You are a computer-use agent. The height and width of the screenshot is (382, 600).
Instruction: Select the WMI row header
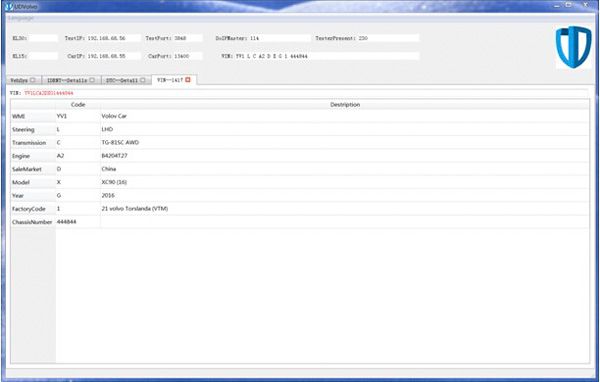point(33,116)
